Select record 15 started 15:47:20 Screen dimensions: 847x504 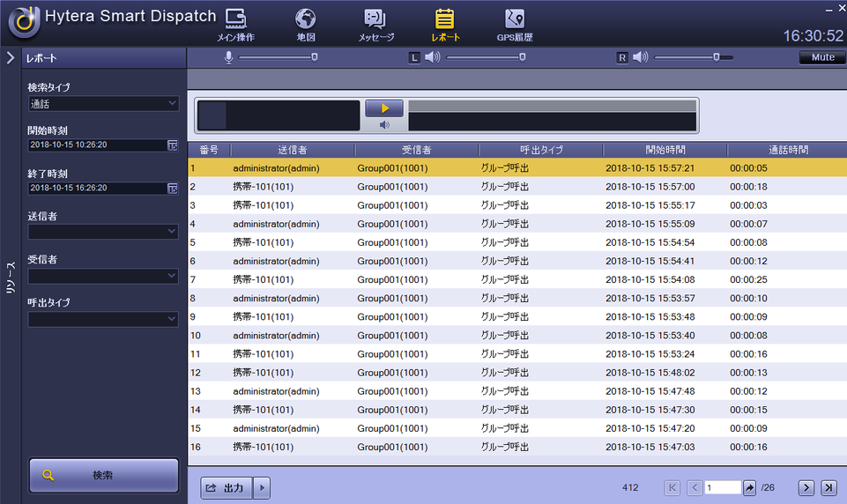point(517,428)
